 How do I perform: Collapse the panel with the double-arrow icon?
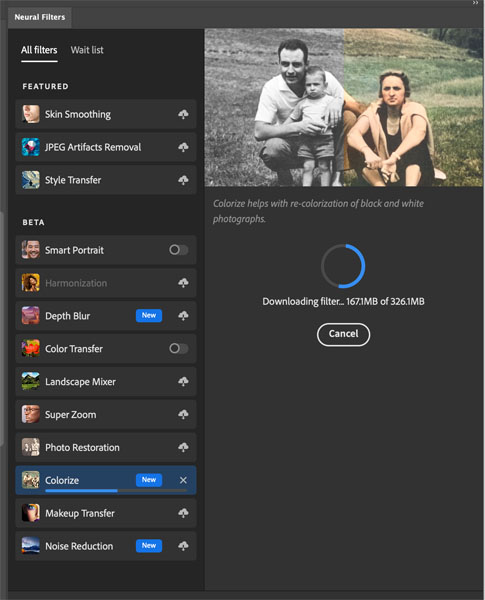pyautogui.click(x=475, y=3)
